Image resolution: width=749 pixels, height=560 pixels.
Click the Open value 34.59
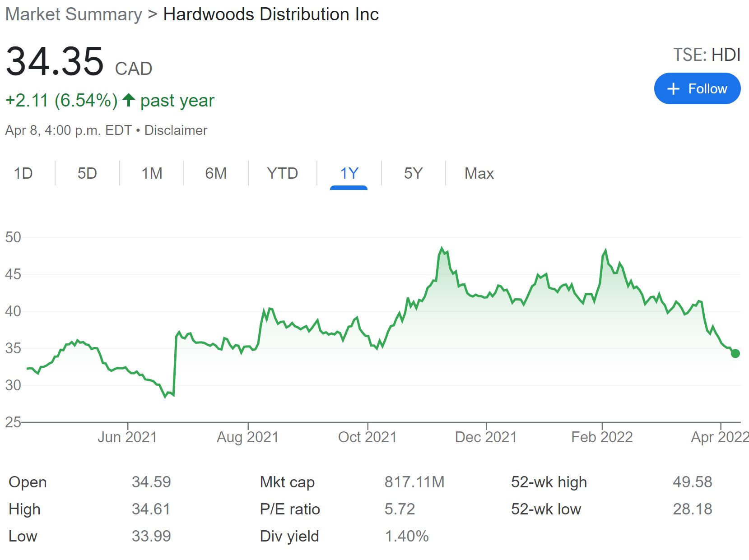click(x=151, y=482)
